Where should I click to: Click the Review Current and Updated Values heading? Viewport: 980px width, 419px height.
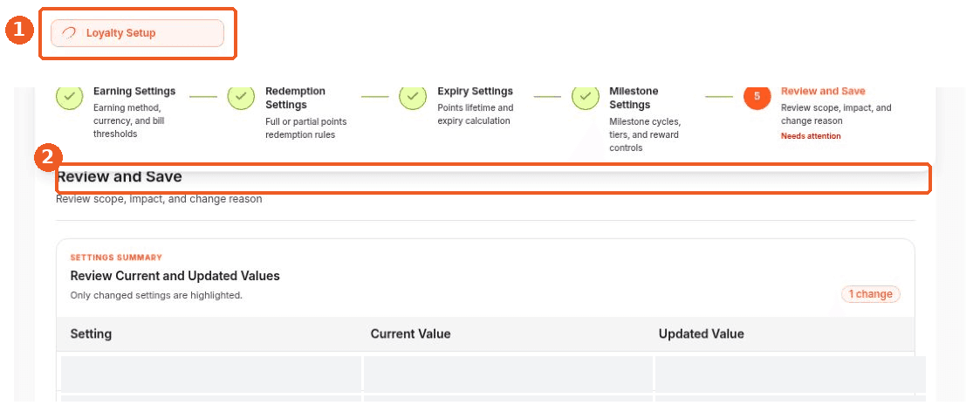pyautogui.click(x=175, y=276)
